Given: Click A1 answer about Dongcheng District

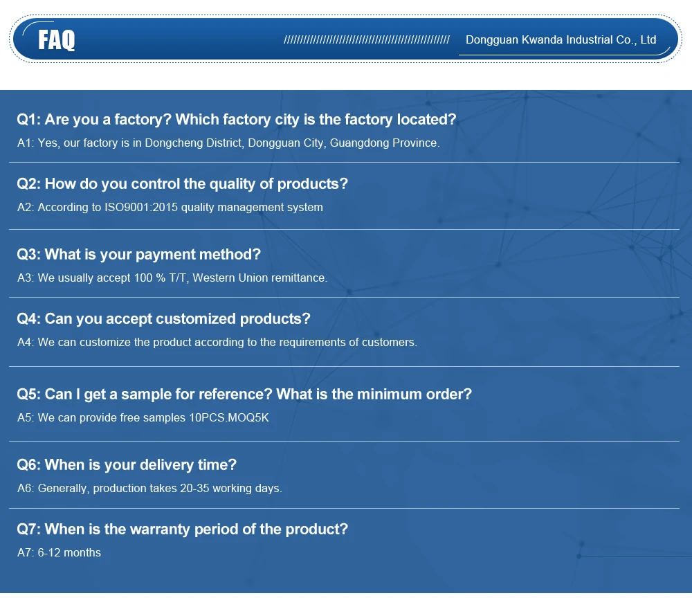Looking at the screenshot, I should point(228,143).
